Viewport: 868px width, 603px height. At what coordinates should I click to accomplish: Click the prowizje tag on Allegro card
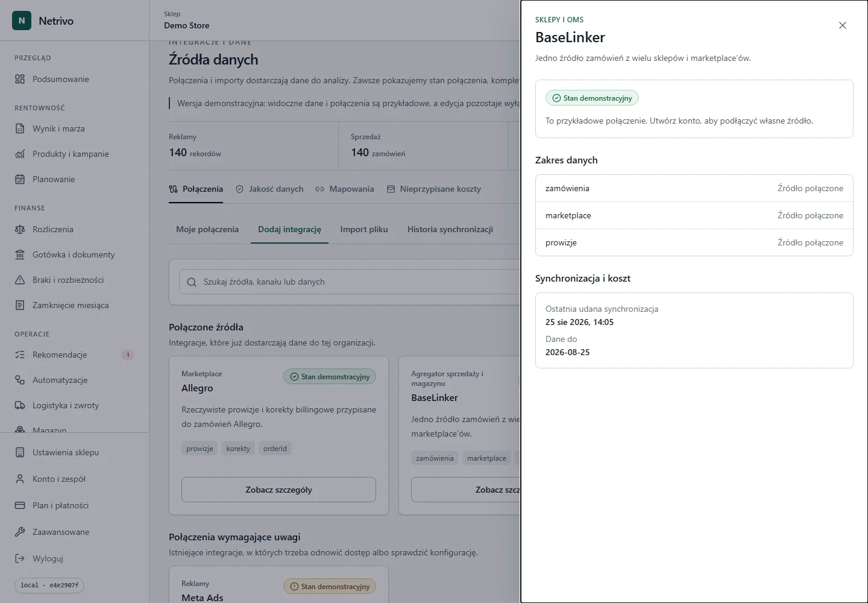coord(200,449)
